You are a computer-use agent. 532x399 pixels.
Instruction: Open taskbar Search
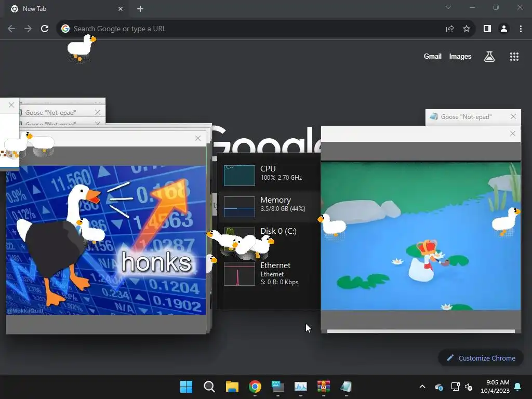tap(209, 387)
